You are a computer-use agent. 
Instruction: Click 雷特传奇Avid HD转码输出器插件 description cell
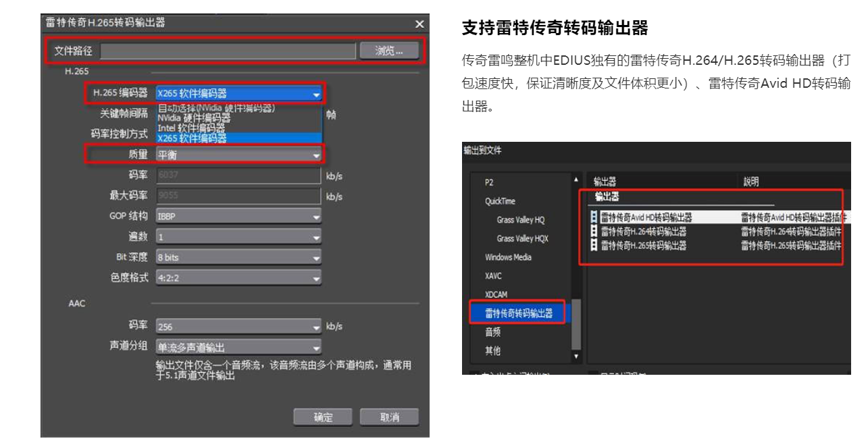pos(794,217)
